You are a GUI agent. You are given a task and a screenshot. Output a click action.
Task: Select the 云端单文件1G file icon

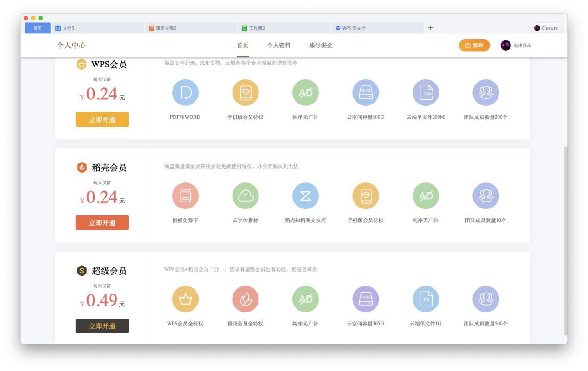(x=426, y=299)
